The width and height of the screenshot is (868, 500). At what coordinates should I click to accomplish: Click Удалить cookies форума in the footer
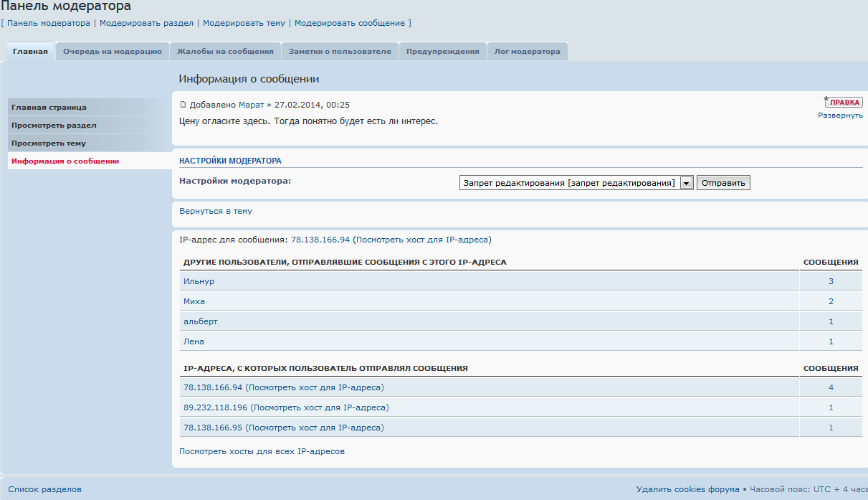pos(687,489)
